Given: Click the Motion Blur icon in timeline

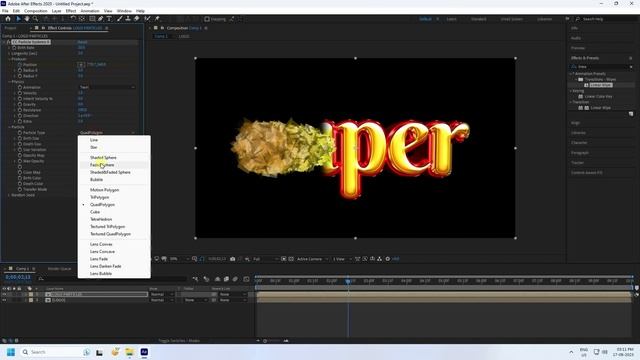Looking at the screenshot, I should [x=235, y=279].
